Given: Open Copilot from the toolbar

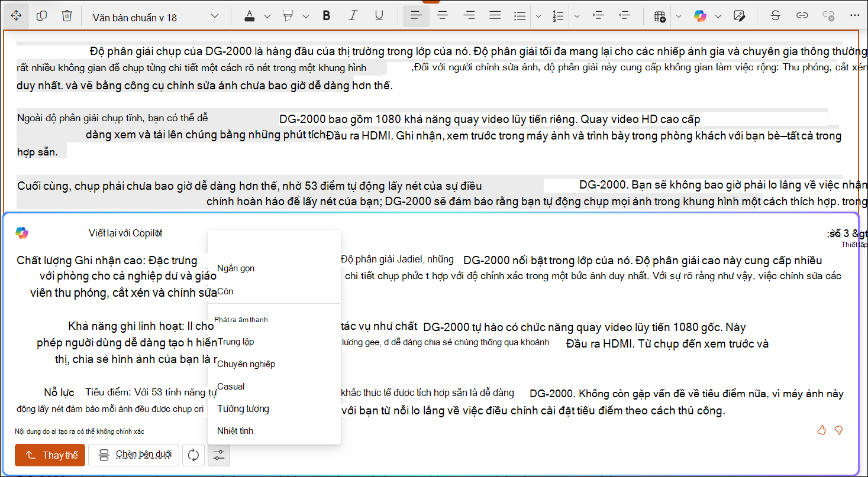Looking at the screenshot, I should coord(700,16).
